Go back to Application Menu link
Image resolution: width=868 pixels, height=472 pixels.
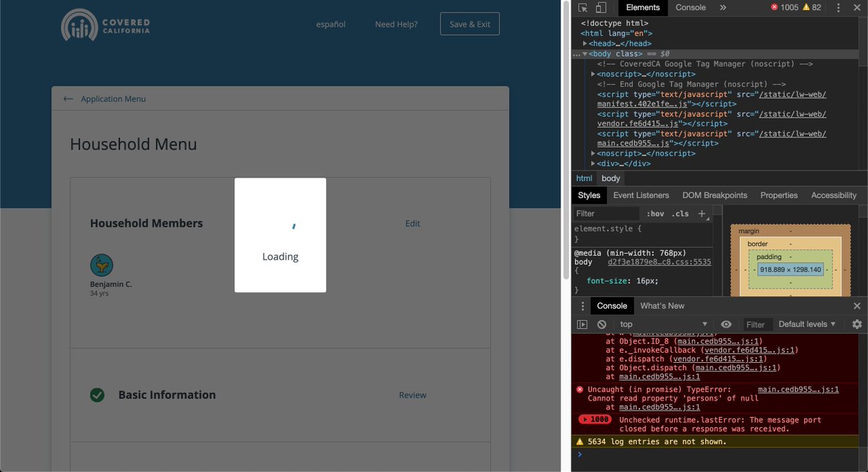[x=113, y=99]
